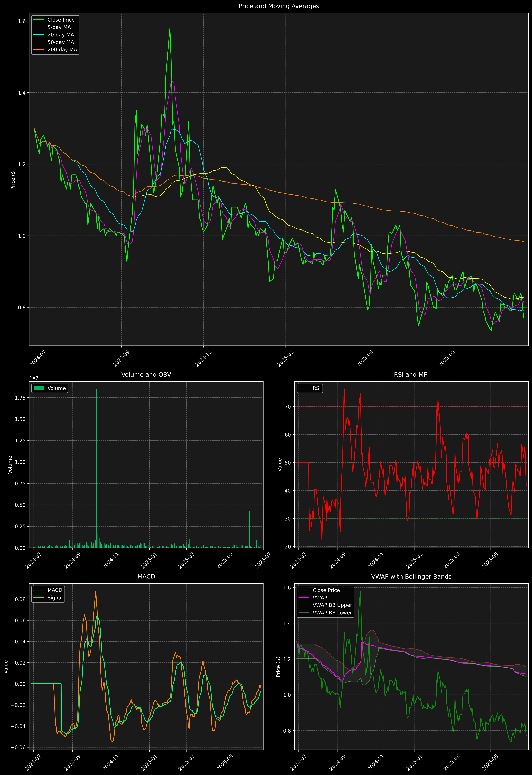This screenshot has width=532, height=775.
Task: Click the 'Price ($)' axis label of the VWAP chart
Action: pos(278,667)
